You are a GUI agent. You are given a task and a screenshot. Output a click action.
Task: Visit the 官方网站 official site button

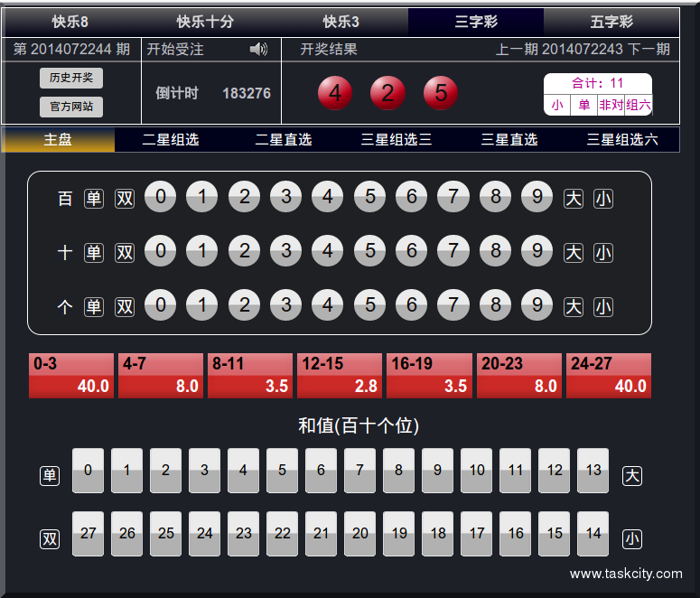click(x=71, y=107)
